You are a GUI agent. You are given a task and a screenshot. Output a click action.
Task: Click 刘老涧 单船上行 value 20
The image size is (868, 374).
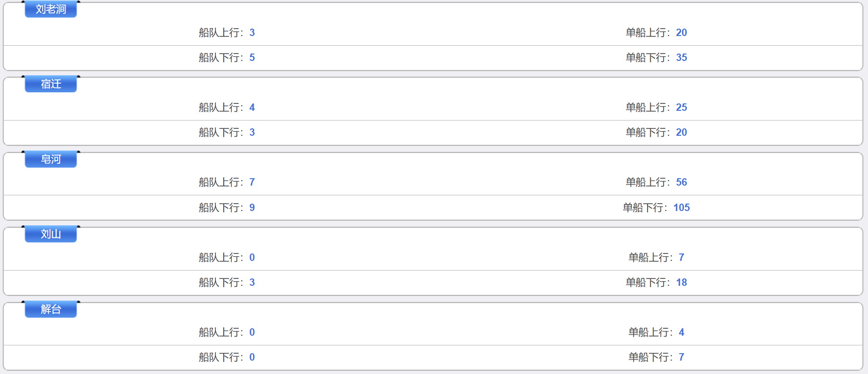[681, 33]
